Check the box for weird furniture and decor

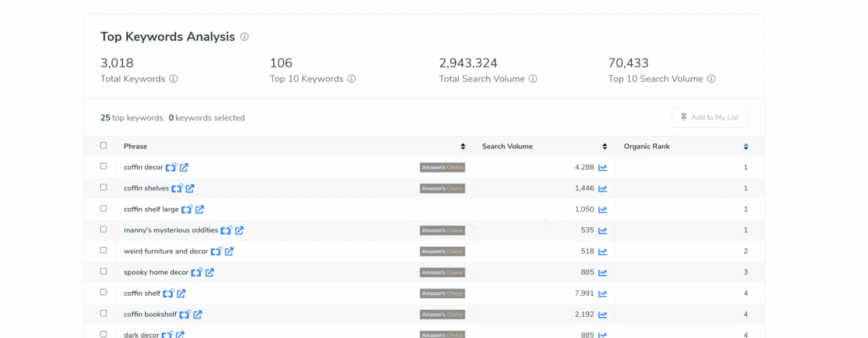[103, 250]
